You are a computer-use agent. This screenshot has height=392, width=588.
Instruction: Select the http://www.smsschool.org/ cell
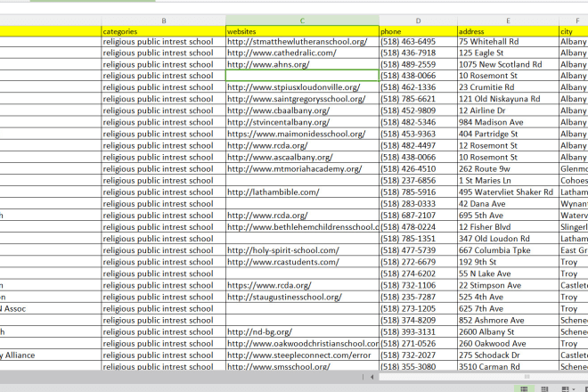(302, 366)
